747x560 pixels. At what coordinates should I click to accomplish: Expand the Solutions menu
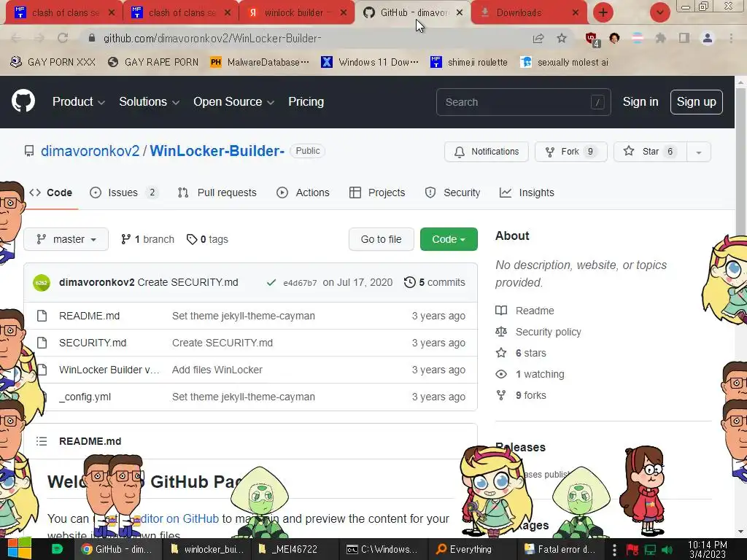pyautogui.click(x=149, y=102)
